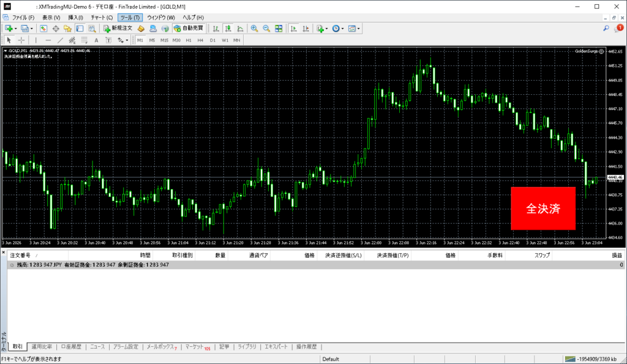Viewport: 627px width, 364px height.
Task: Select the horizontal line drawing tool
Action: (x=48, y=40)
